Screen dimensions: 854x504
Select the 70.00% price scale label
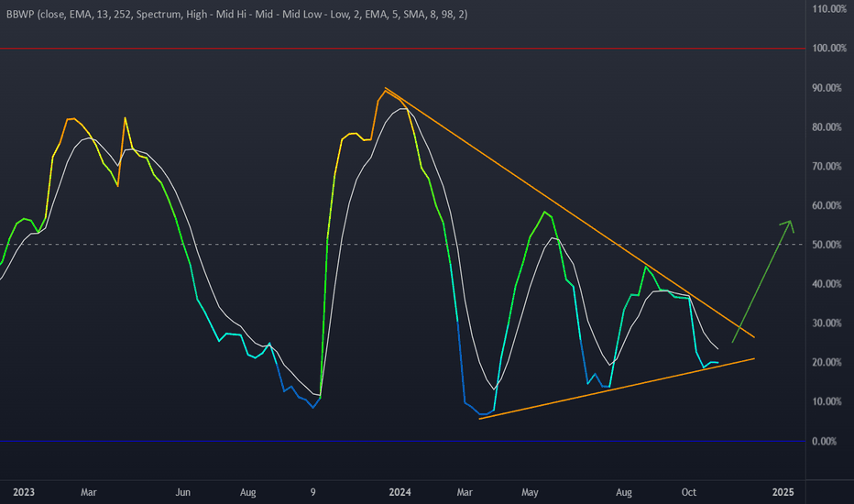click(x=827, y=166)
